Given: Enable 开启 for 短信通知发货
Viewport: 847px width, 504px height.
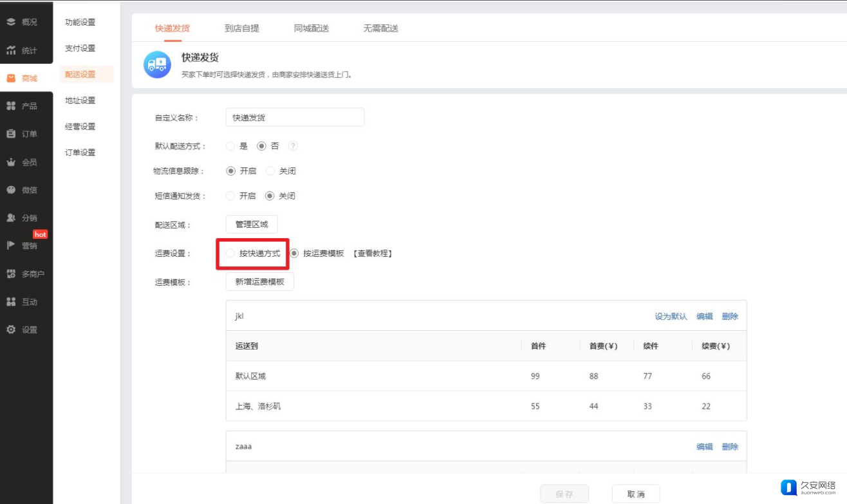Looking at the screenshot, I should coord(230,196).
